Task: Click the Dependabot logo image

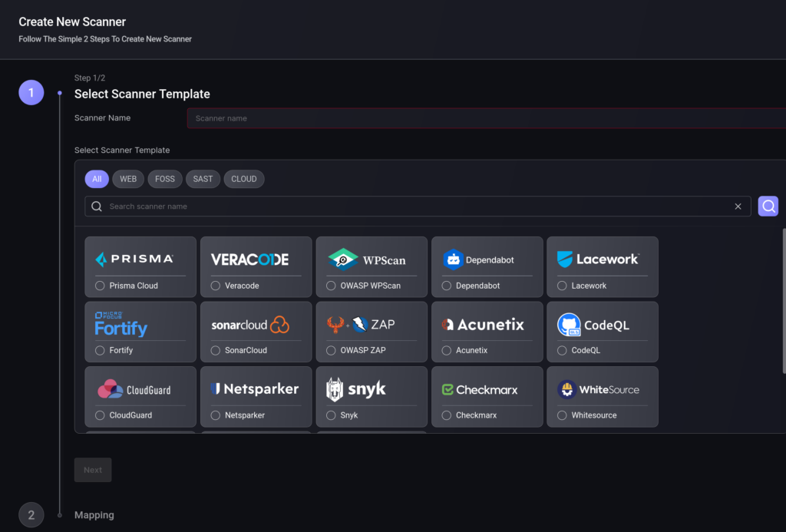Action: pyautogui.click(x=478, y=259)
